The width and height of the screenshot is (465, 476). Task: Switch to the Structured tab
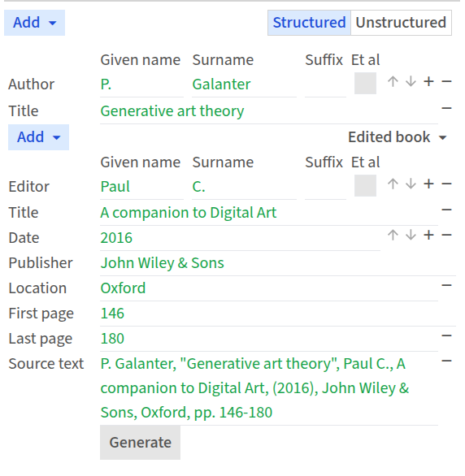click(x=309, y=23)
